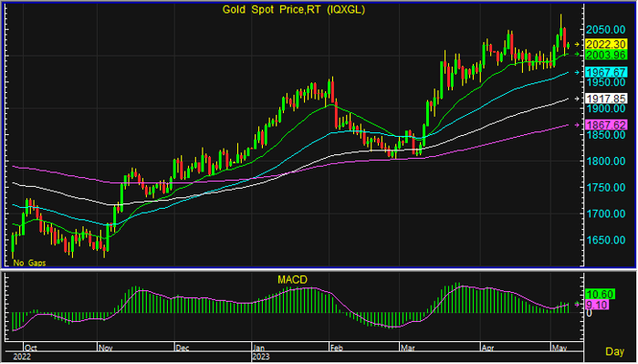Click the cyan arrow beside 1967.67
Screen dimensions: 638x364
point(577,72)
